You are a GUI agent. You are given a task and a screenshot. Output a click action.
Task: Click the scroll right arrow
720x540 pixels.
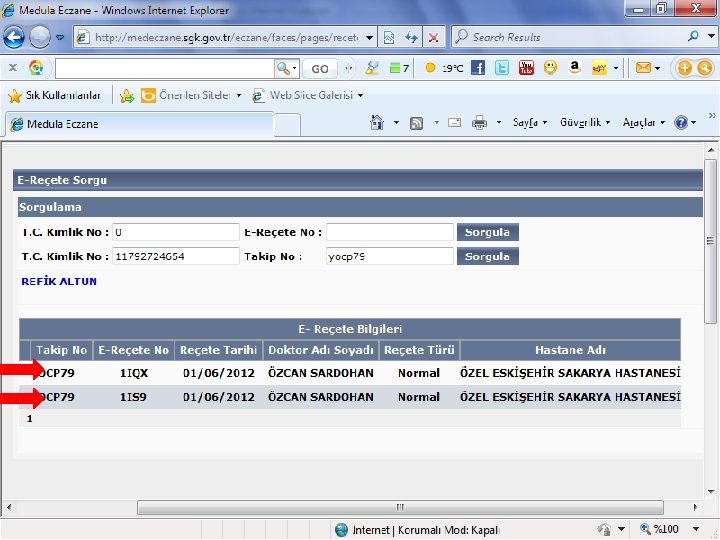[x=695, y=507]
